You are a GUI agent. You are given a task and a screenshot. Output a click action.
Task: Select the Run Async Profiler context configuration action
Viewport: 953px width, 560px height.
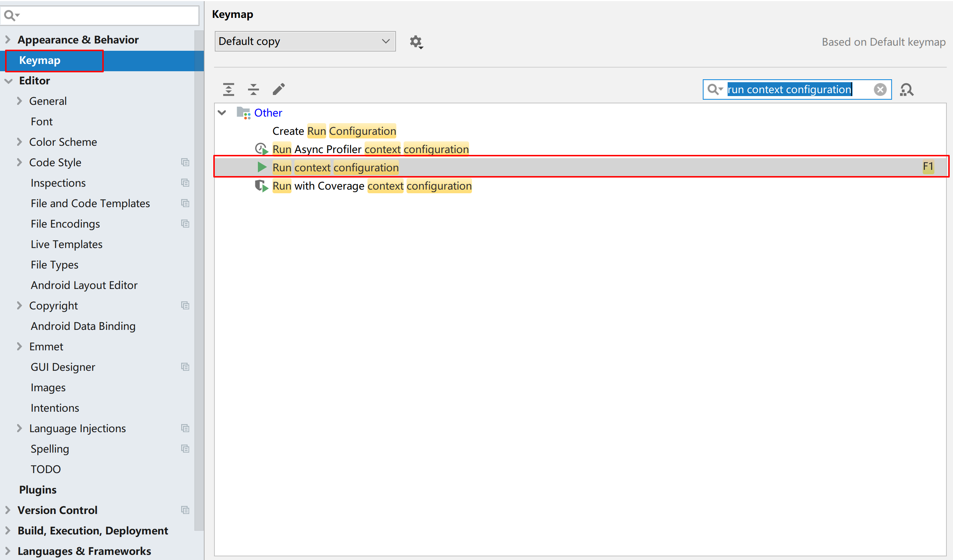pos(370,149)
